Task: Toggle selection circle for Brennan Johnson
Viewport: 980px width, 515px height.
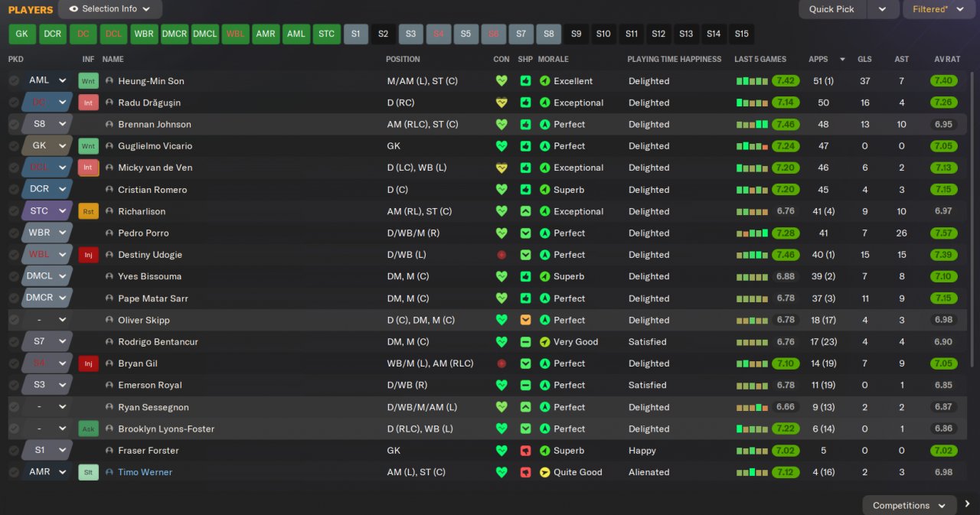Action: pos(14,124)
